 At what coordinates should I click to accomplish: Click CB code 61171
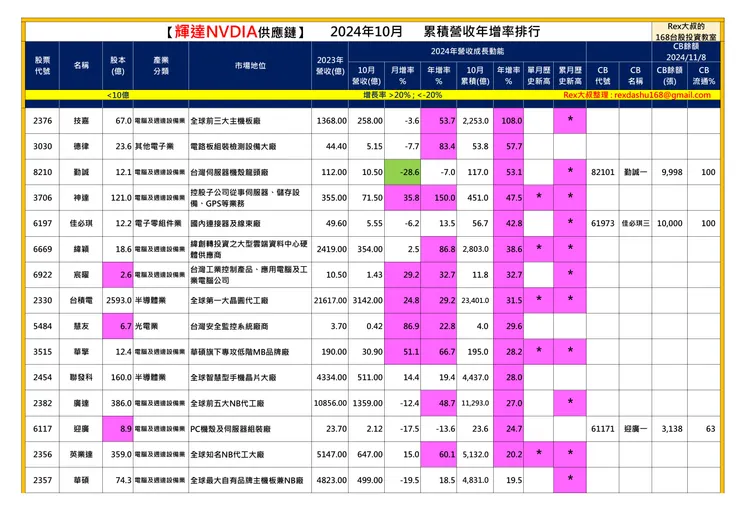click(603, 429)
